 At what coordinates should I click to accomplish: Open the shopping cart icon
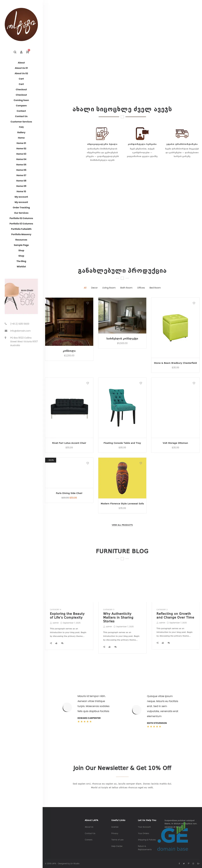coord(28,52)
